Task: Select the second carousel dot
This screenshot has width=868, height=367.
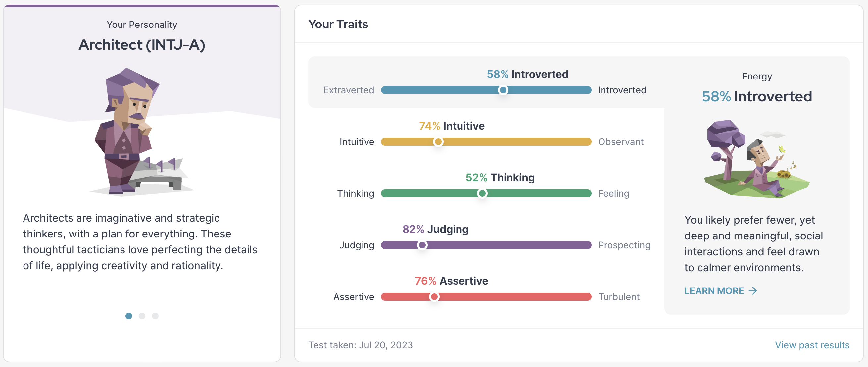Action: point(142,316)
